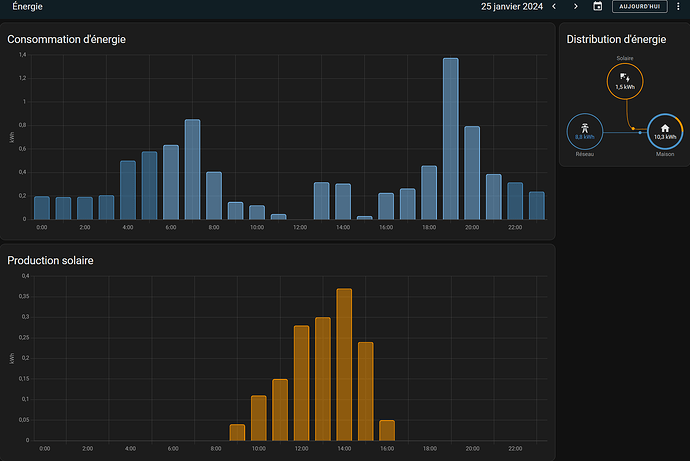This screenshot has width=690, height=461.
Task: Select the solar production bar at 10:00
Action: pyautogui.click(x=259, y=418)
